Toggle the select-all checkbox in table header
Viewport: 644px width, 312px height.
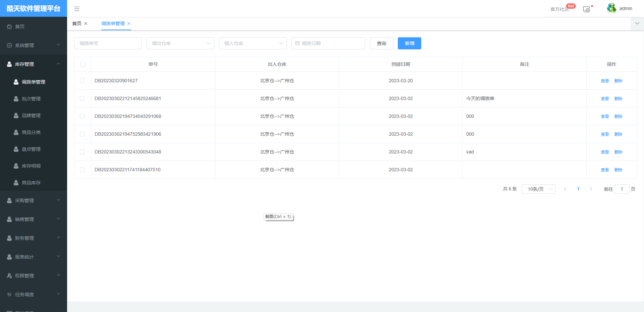(83, 64)
